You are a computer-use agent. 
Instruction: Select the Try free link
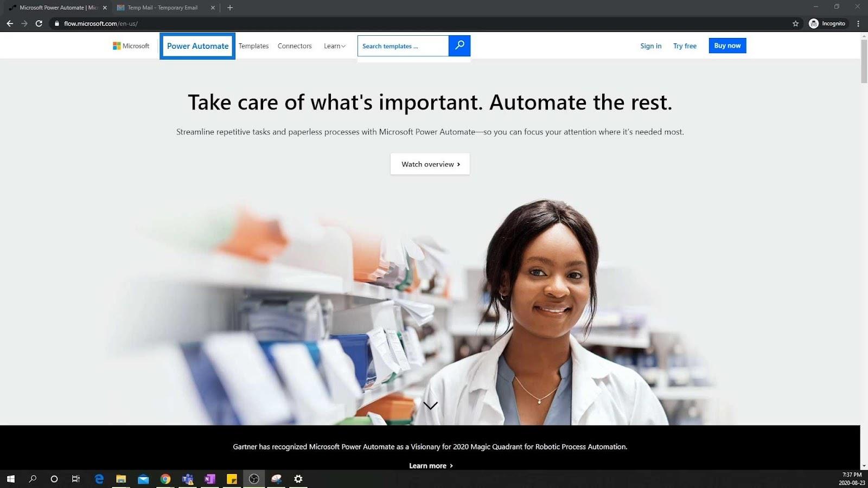pos(685,46)
